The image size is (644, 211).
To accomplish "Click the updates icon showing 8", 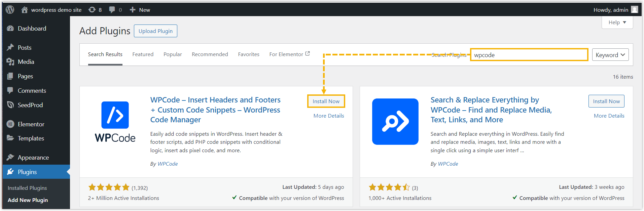I will click(x=92, y=10).
